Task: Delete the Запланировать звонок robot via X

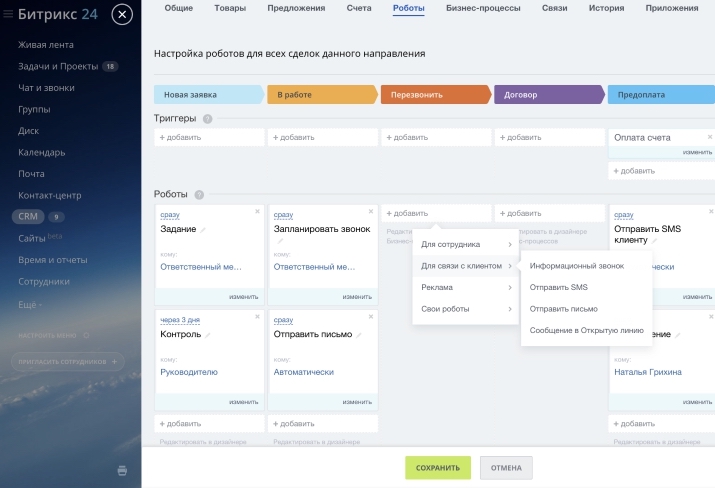Action: [370, 211]
